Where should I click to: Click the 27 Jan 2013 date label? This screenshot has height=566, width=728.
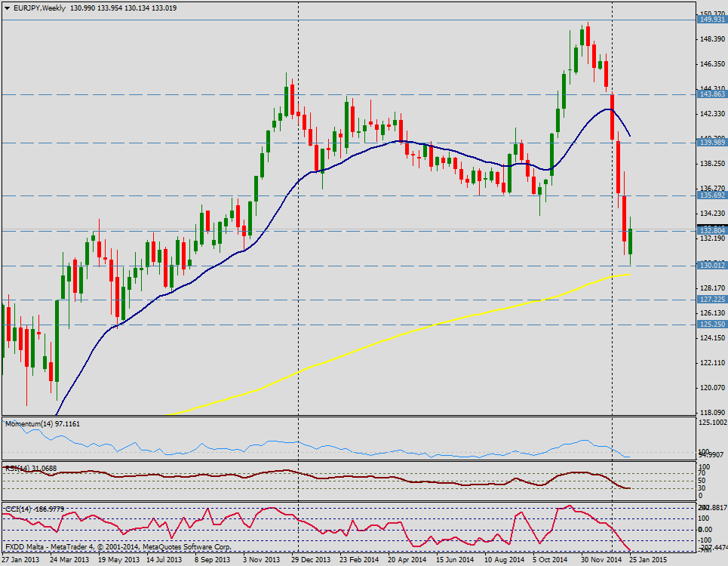pos(21,560)
